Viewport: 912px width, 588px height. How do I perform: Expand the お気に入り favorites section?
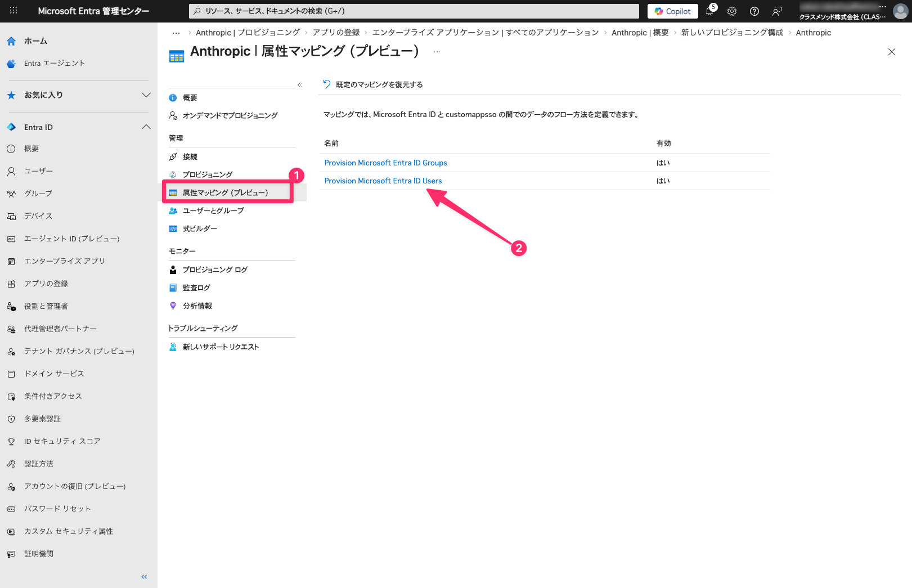pos(146,95)
